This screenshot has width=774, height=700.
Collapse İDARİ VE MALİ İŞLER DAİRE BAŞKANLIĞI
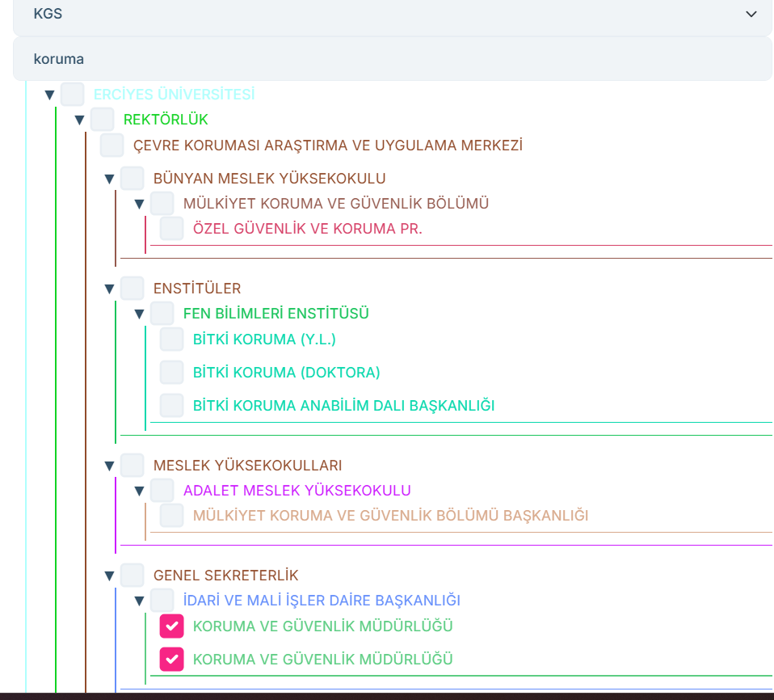tap(140, 601)
